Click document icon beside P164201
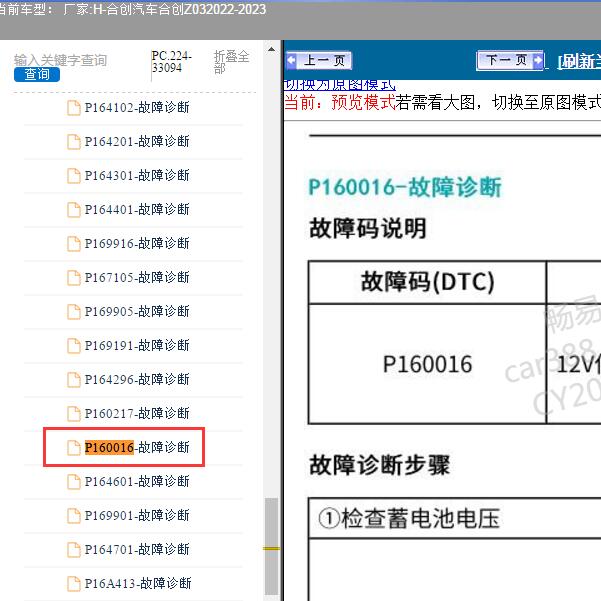The height and width of the screenshot is (601, 601). point(74,141)
